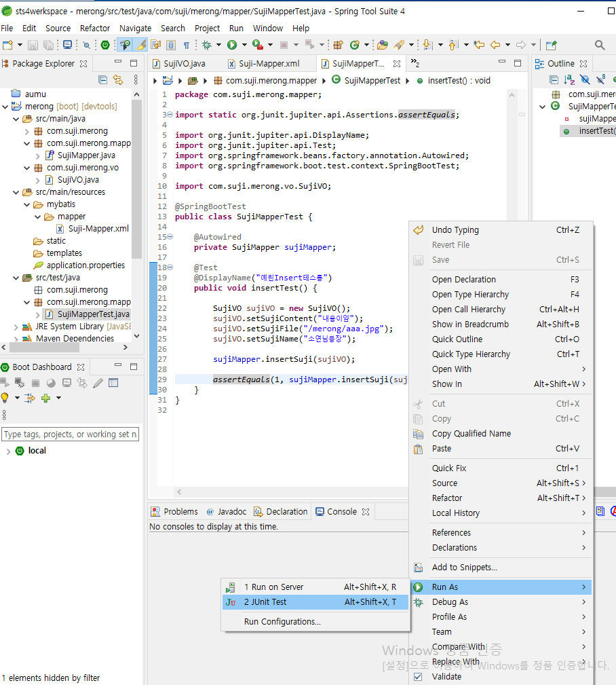
Task: Collapse the insertTest method fold marker
Action: click(x=170, y=267)
